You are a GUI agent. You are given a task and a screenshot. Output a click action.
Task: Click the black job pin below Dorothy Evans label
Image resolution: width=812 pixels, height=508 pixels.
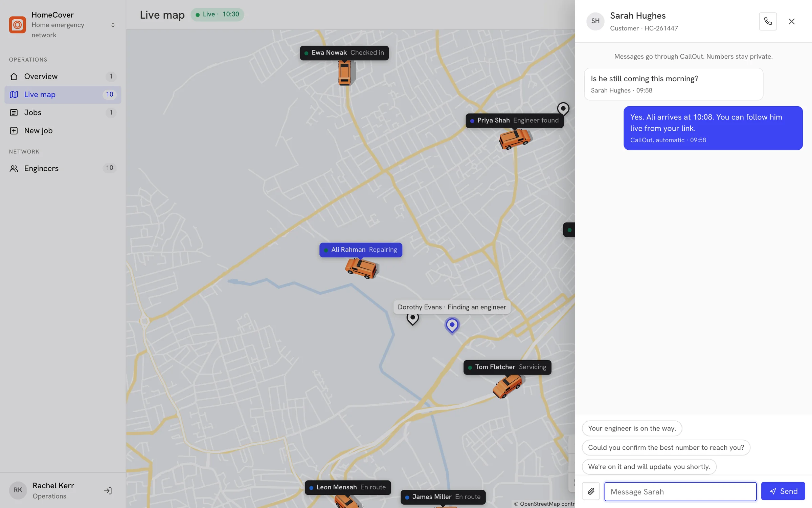click(x=412, y=318)
